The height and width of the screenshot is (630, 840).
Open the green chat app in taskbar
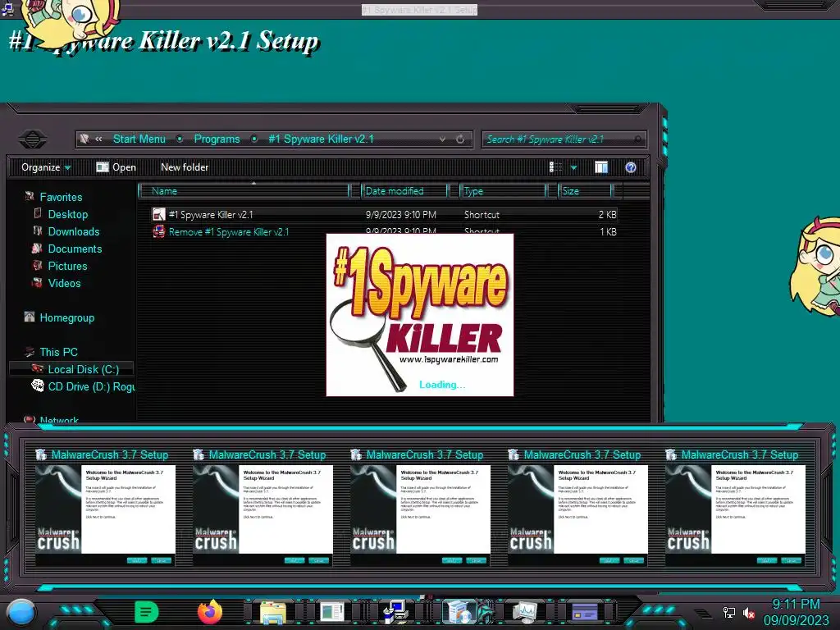coord(146,611)
